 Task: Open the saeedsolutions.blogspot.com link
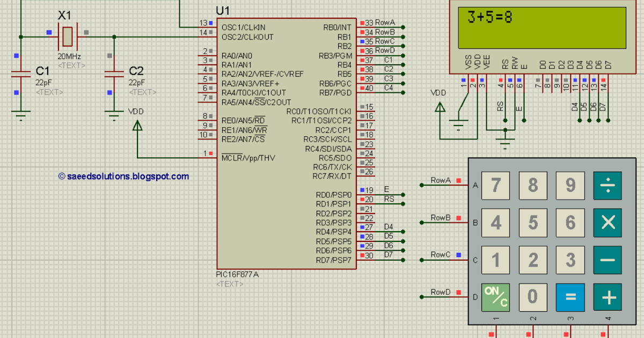122,176
